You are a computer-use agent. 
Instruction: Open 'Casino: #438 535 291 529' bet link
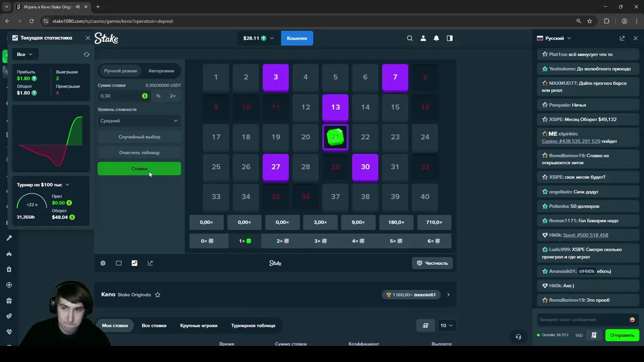coord(571,141)
